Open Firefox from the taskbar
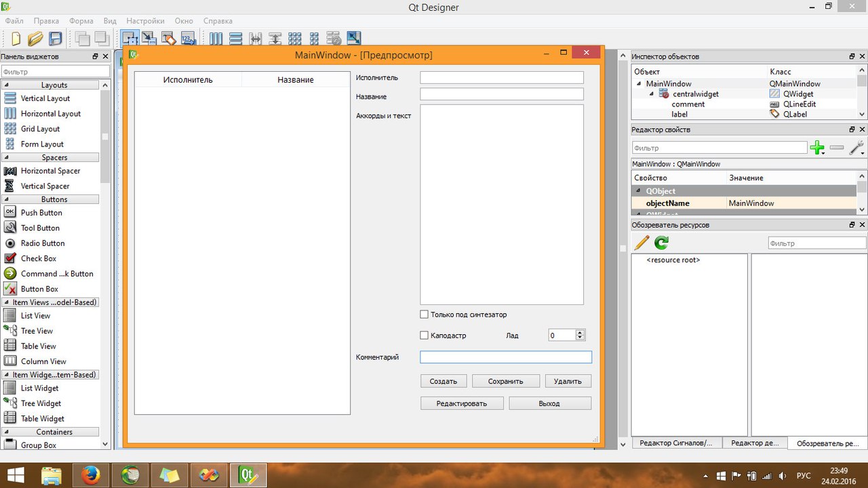868x488 pixels. pos(90,476)
